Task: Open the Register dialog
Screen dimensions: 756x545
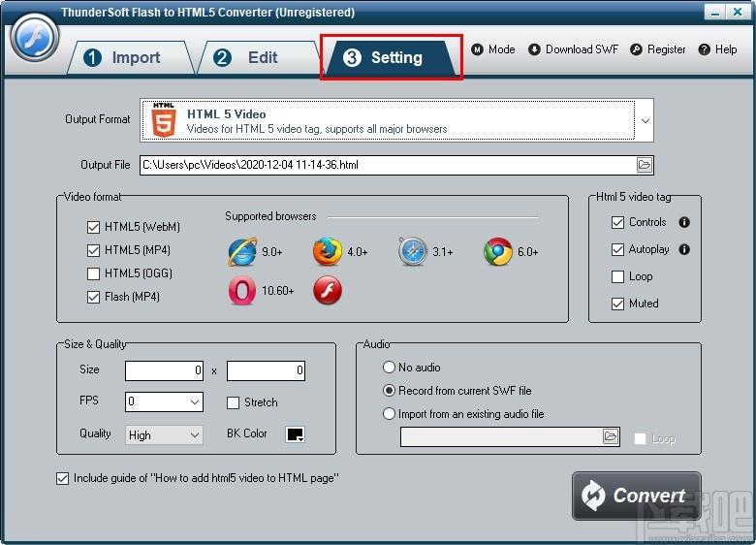Action: coord(658,49)
